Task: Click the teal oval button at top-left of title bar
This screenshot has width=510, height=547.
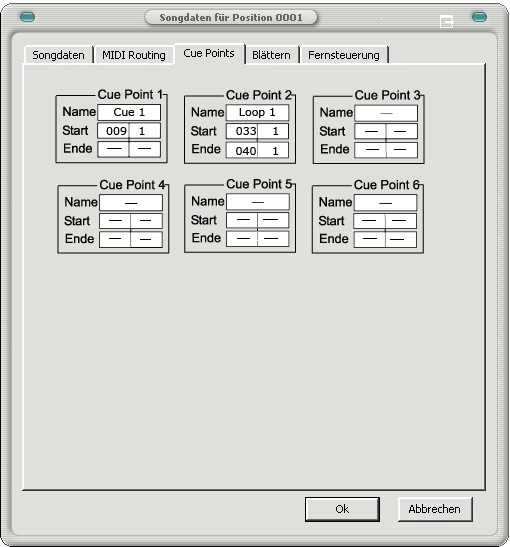Action: point(28,17)
